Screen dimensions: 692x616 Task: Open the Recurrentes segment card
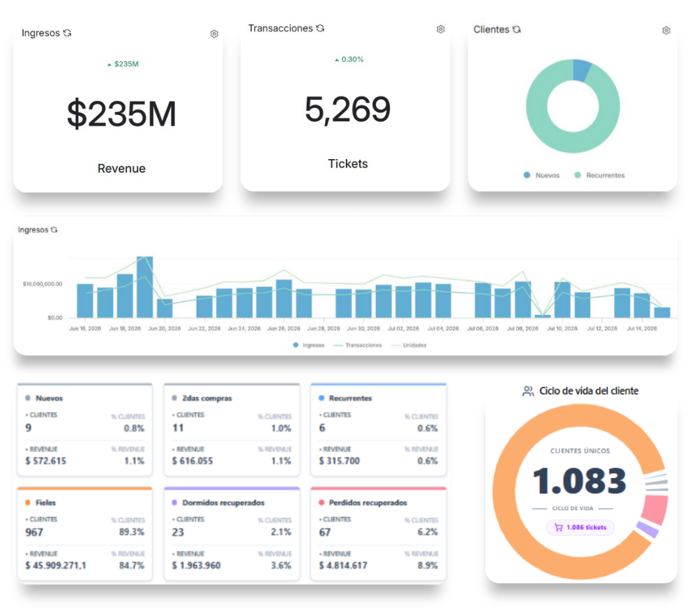coord(379,430)
